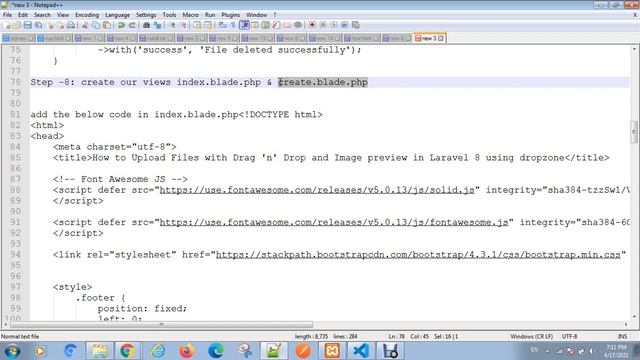Close the 'new 3' tab

pyautogui.click(x=441, y=38)
